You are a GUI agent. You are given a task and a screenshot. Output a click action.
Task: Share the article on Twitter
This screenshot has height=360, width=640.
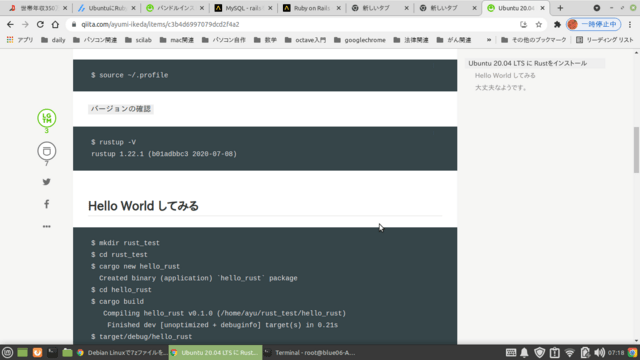(x=47, y=182)
